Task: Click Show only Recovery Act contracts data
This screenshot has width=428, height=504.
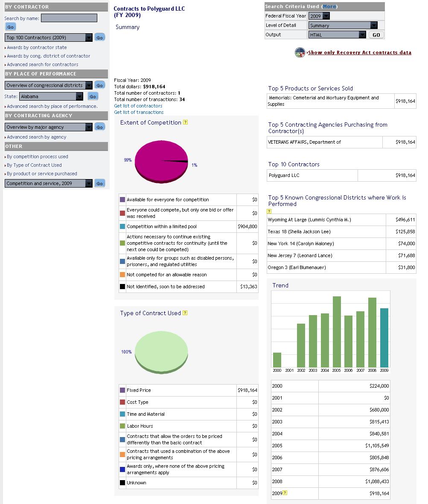Action: (359, 52)
